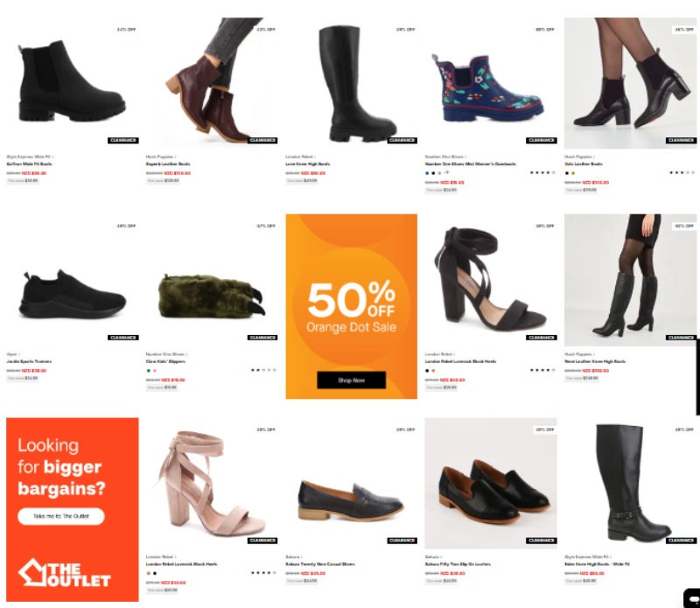
Task: View star rating of claw kids' slippers
Action: tap(264, 370)
